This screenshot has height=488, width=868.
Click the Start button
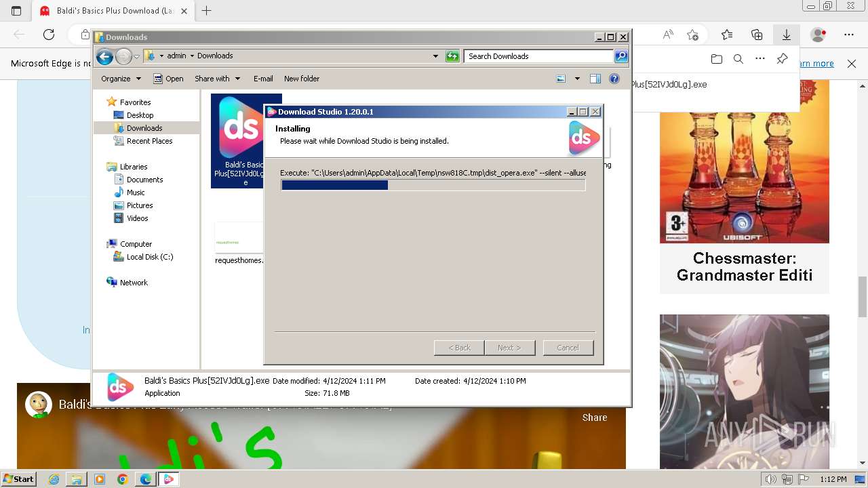19,479
